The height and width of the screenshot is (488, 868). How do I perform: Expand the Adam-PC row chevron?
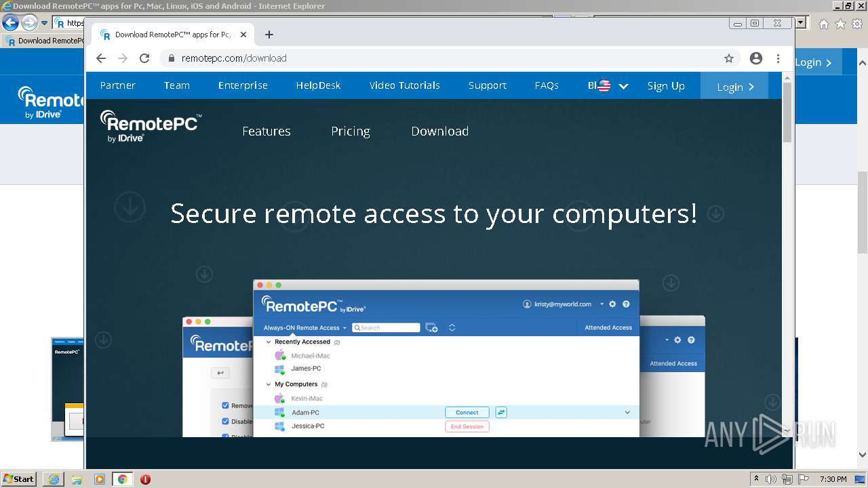pyautogui.click(x=627, y=412)
